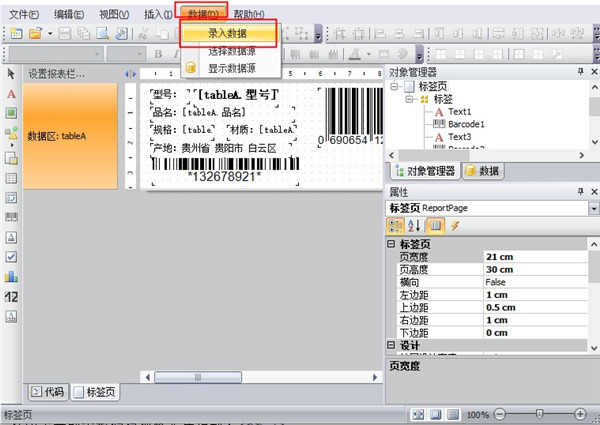Click the alphabetical sort icon in properties
Image resolution: width=600 pixels, height=425 pixels.
tap(415, 225)
